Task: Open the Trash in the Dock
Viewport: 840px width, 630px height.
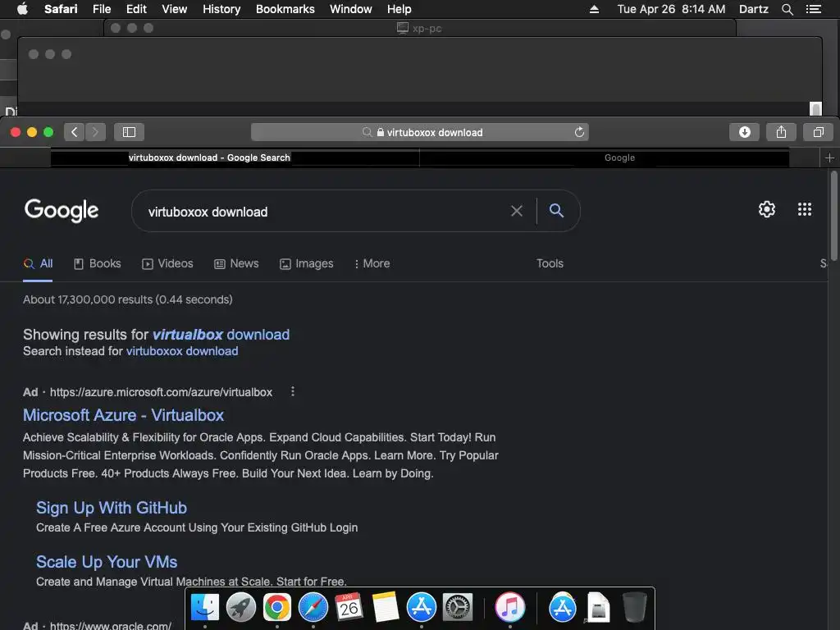Action: coord(635,608)
